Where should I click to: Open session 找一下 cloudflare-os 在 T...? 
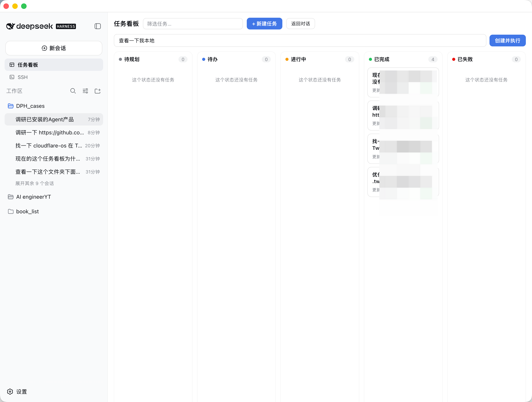coord(54,146)
